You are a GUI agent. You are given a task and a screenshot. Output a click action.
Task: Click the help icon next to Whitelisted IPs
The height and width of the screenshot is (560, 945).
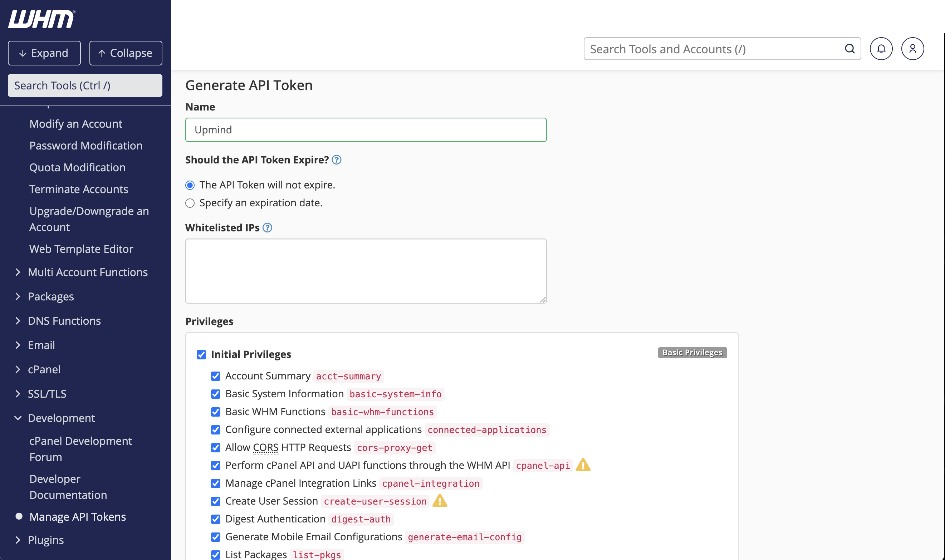pos(267,227)
